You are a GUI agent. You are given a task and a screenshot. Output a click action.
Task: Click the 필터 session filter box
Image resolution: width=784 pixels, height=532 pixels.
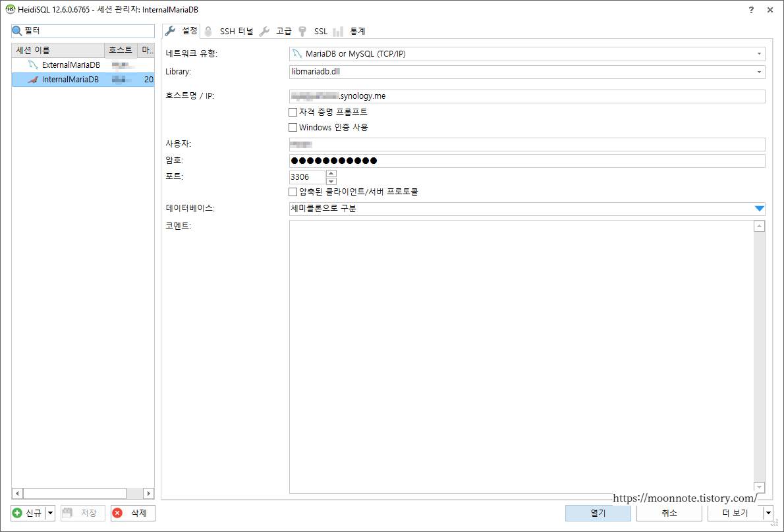83,31
